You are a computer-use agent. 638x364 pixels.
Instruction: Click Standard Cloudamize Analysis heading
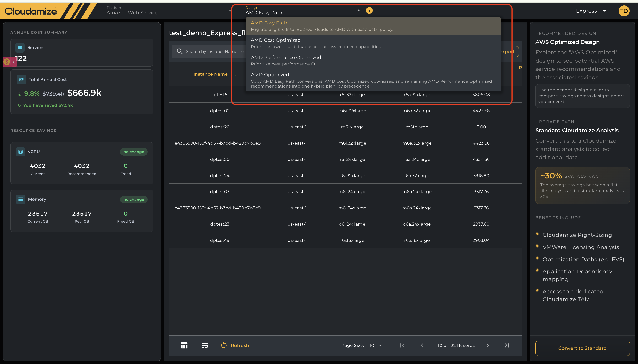point(577,131)
